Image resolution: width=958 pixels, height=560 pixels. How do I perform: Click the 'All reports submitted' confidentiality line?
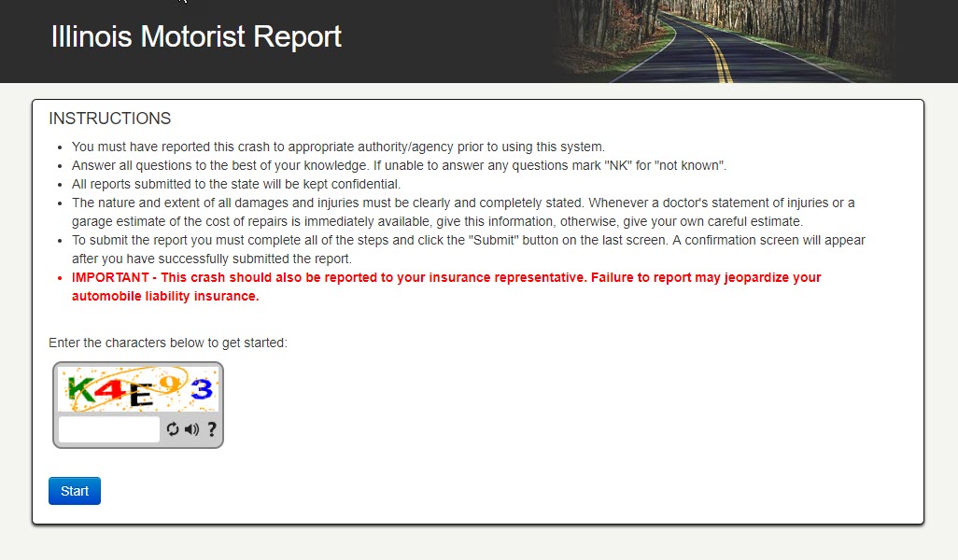pos(236,184)
